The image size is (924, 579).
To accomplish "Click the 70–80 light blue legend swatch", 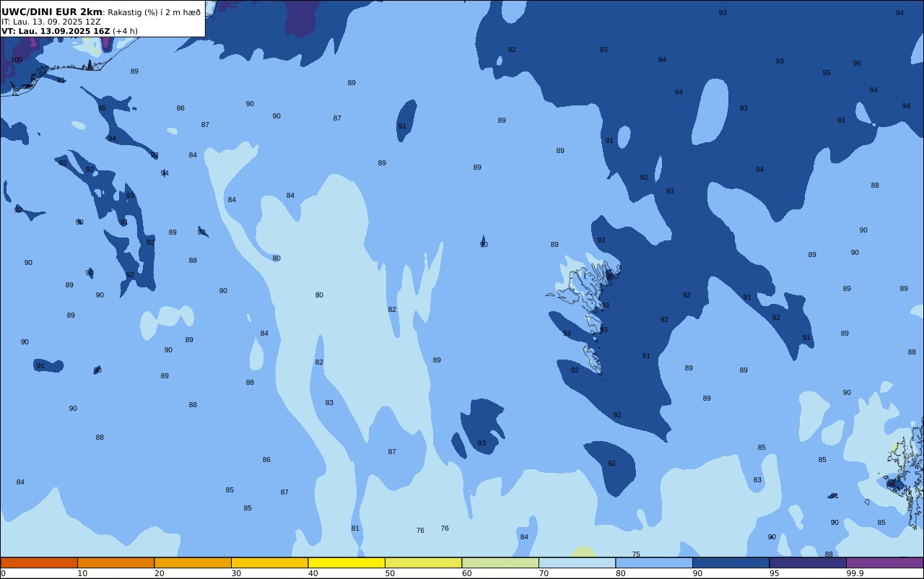I will (x=577, y=562).
